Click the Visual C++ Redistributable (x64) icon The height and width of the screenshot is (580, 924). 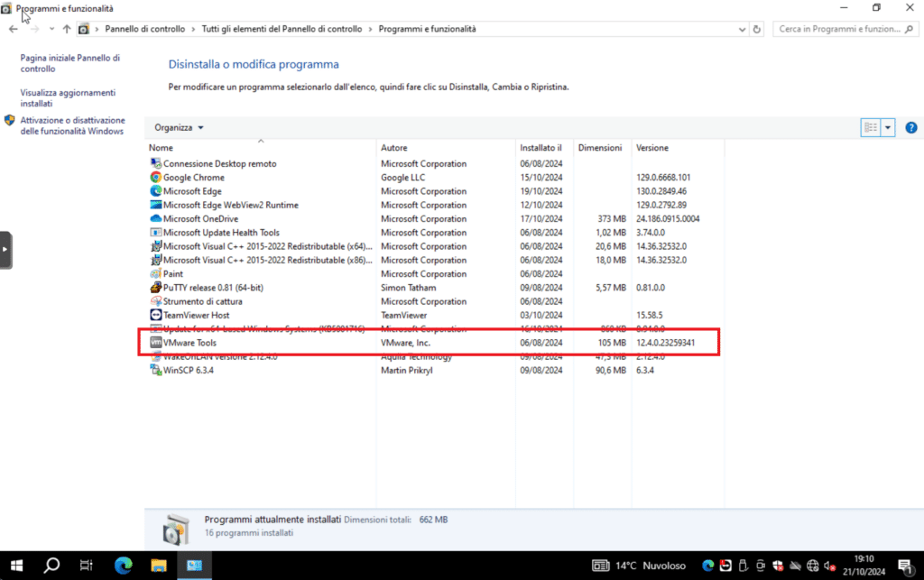155,246
